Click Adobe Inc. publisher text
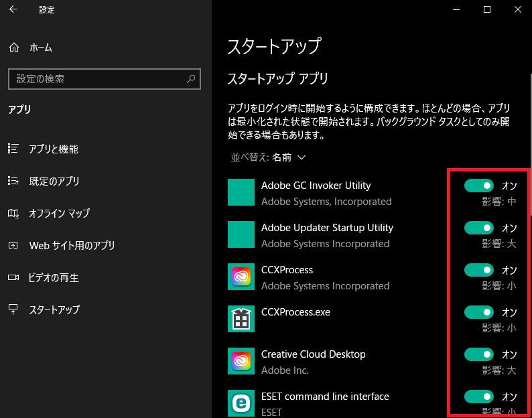Image resolution: width=532 pixels, height=418 pixels. tap(285, 370)
